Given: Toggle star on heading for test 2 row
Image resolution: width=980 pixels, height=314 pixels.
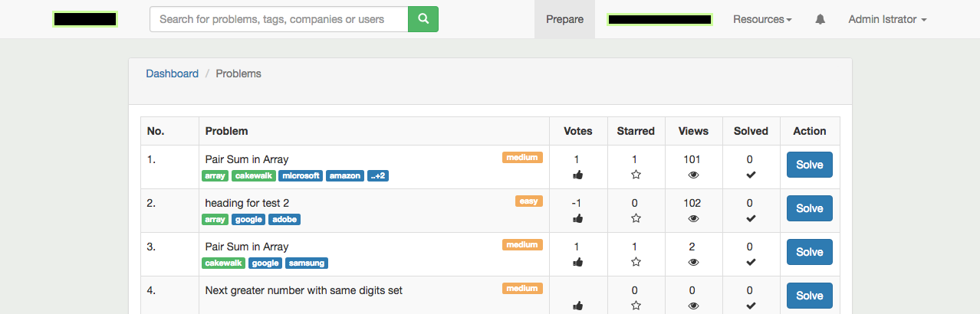Looking at the screenshot, I should 636,218.
